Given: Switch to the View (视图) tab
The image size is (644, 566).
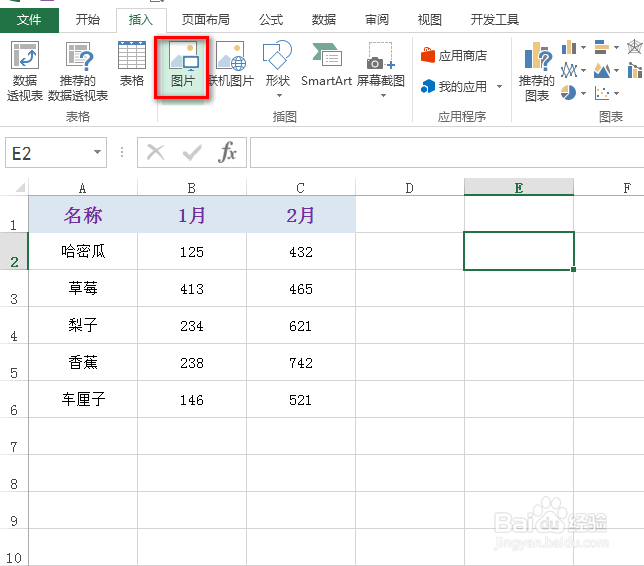Looking at the screenshot, I should coord(430,19).
